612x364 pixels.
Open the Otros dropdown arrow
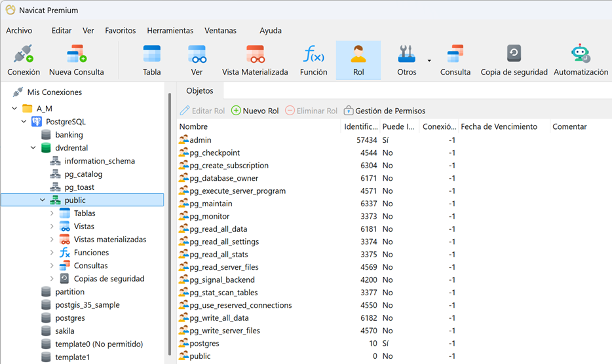429,60
